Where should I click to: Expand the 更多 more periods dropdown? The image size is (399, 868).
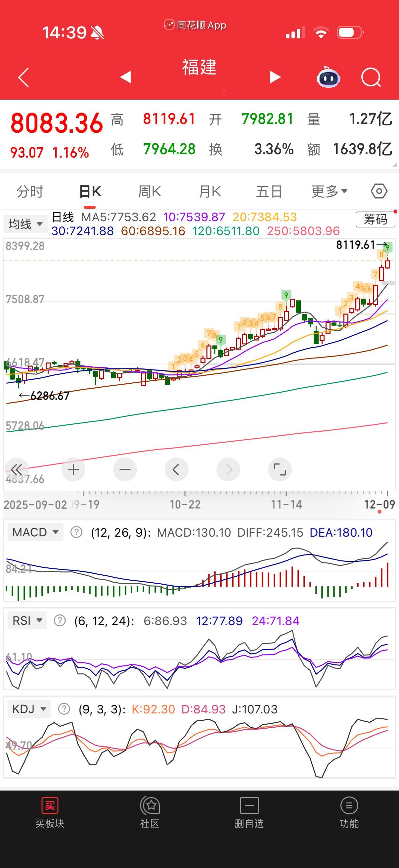(329, 191)
